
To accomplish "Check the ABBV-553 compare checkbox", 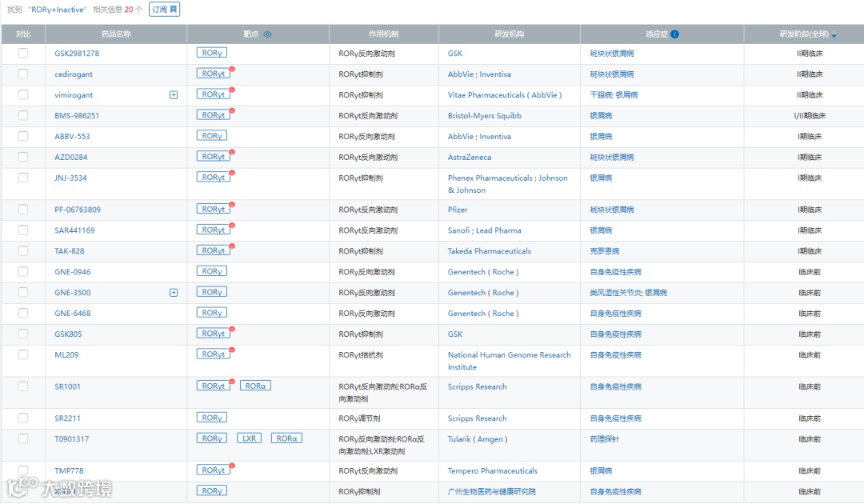I will [x=23, y=135].
